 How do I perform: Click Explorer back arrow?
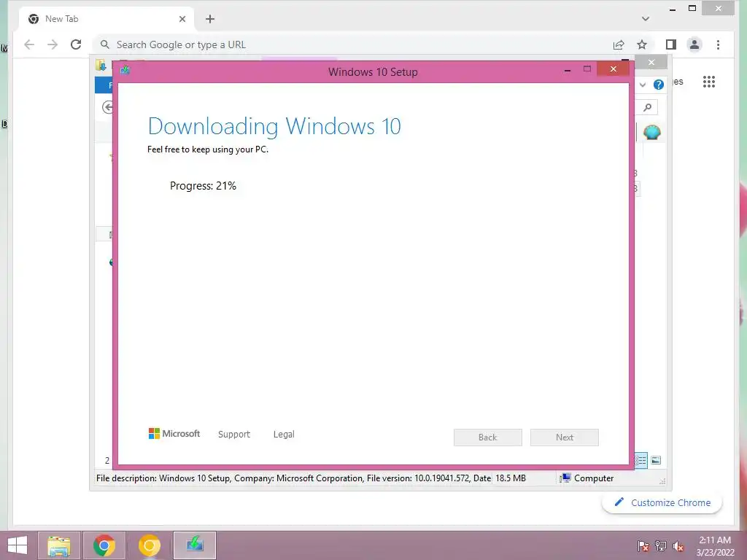pos(108,107)
